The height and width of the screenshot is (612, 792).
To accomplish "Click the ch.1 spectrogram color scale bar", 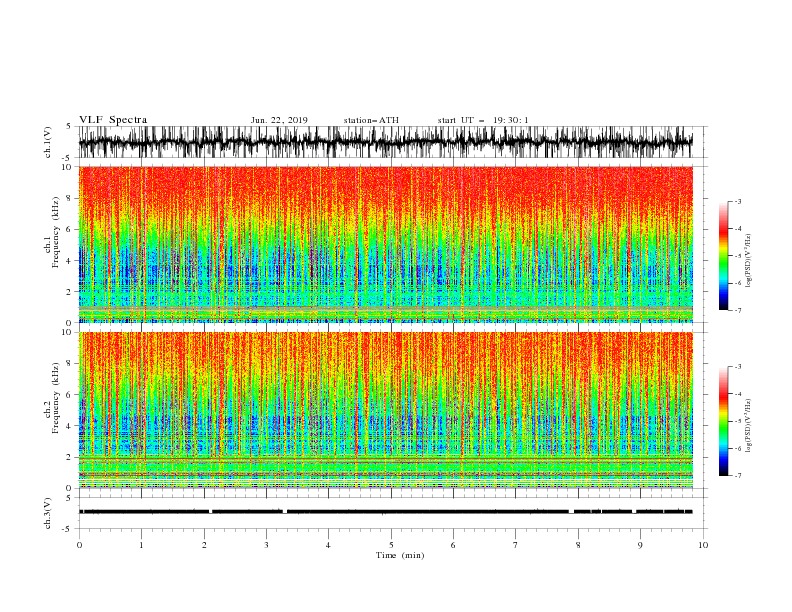I will point(723,256).
